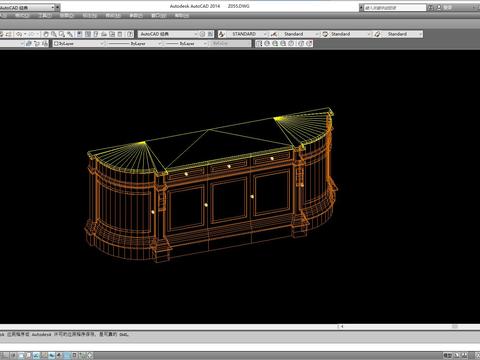Open the Dimension Style manager icon
The width and height of the screenshot is (480, 360).
[x=274, y=34]
